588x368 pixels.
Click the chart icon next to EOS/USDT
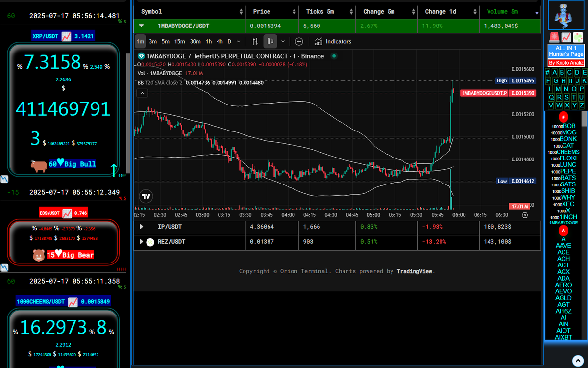click(x=67, y=213)
